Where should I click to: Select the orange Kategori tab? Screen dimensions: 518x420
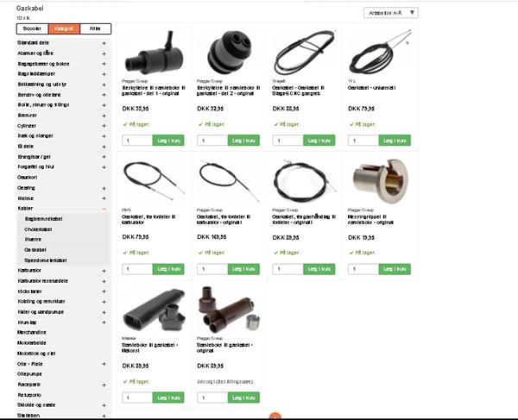pyautogui.click(x=64, y=28)
